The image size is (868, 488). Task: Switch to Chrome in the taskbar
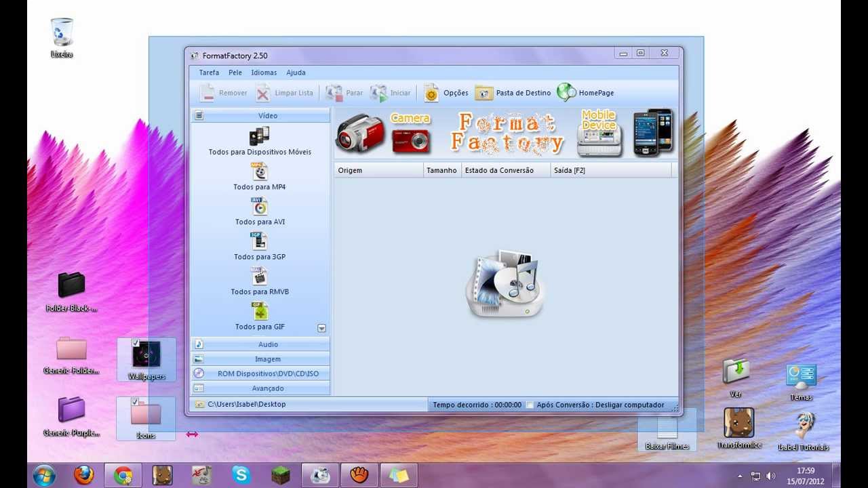[x=123, y=475]
